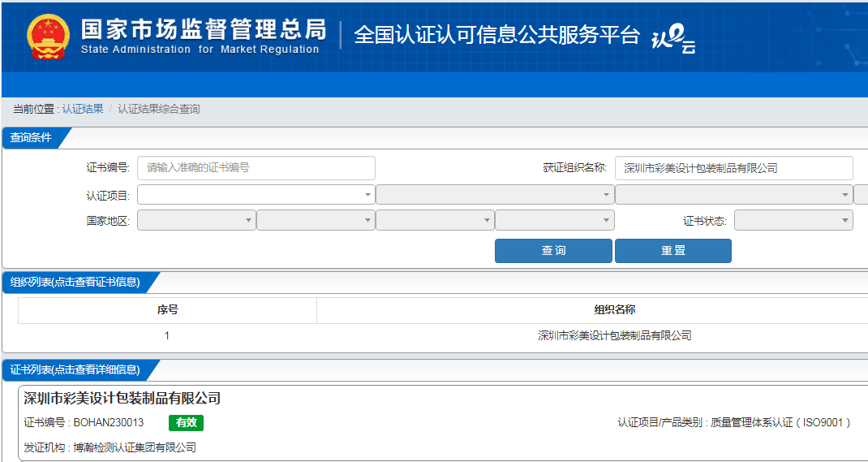868x462 pixels.
Task: Click 认证结果综合查询 breadcrumb text
Action: point(159,109)
